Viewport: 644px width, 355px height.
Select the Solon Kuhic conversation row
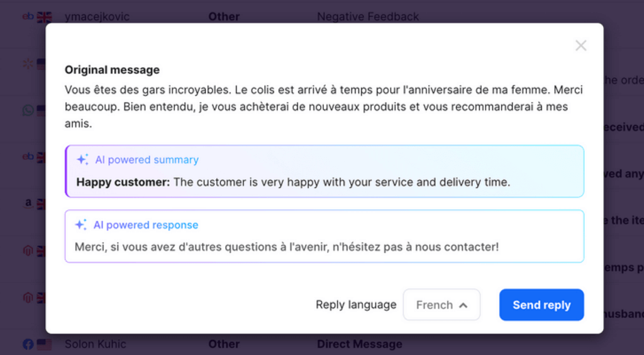coord(322,344)
